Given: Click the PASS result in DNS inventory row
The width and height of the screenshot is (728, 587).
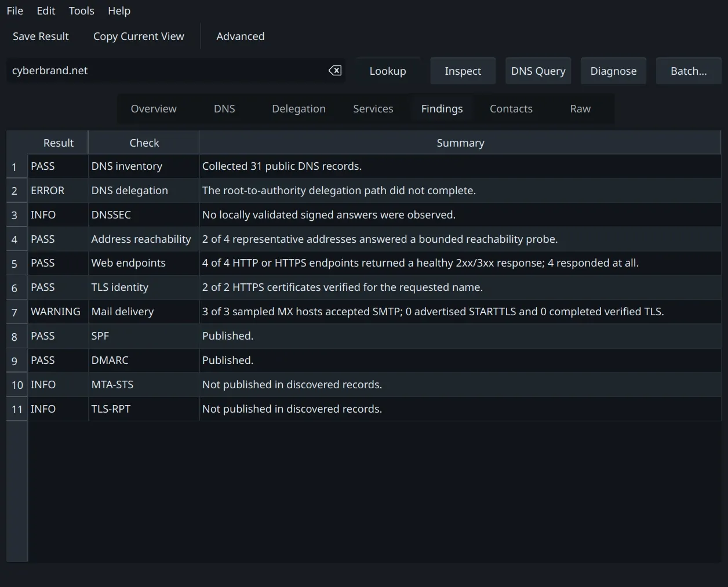Looking at the screenshot, I should (58, 166).
